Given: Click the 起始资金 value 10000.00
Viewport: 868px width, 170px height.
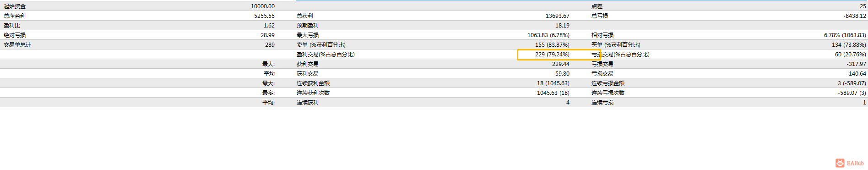Looking at the screenshot, I should click(263, 6).
